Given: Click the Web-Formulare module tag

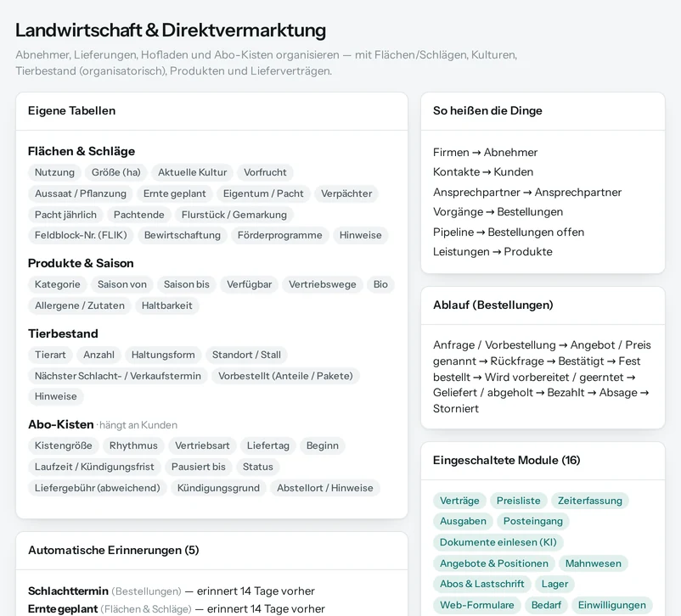Looking at the screenshot, I should 477,605.
